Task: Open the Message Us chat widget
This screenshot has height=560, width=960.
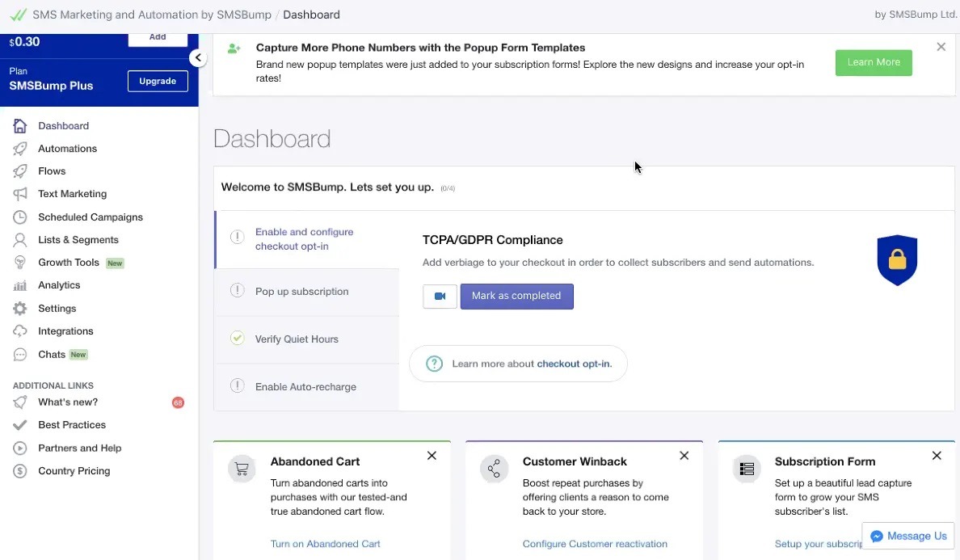Action: coord(908,536)
